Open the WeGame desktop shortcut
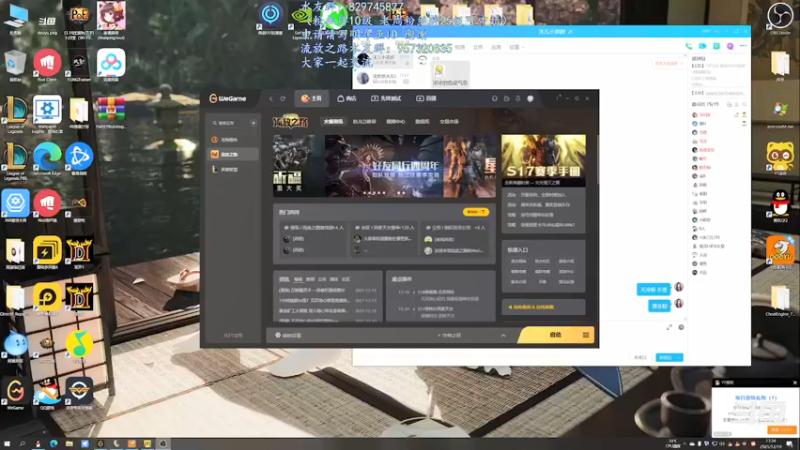Screen dimensions: 800x450 [15, 394]
